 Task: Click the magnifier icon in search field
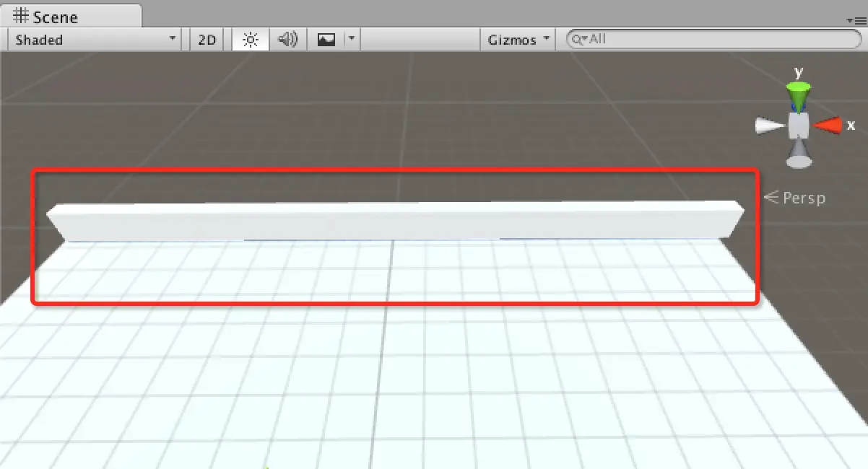(578, 40)
